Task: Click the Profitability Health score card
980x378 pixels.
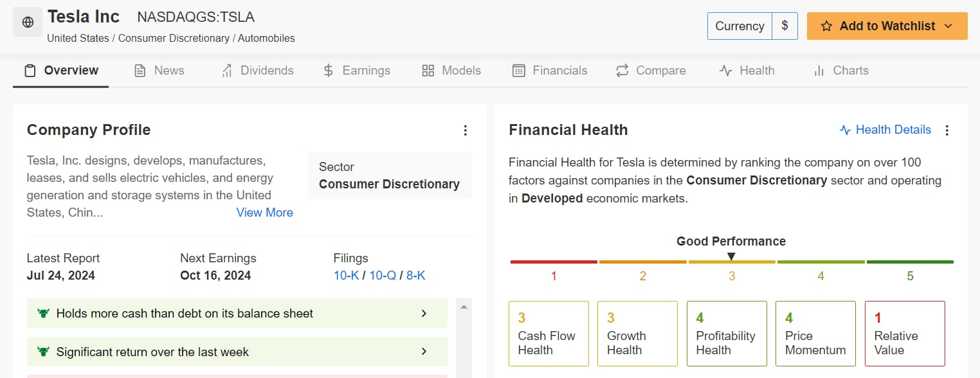Action: click(x=727, y=334)
